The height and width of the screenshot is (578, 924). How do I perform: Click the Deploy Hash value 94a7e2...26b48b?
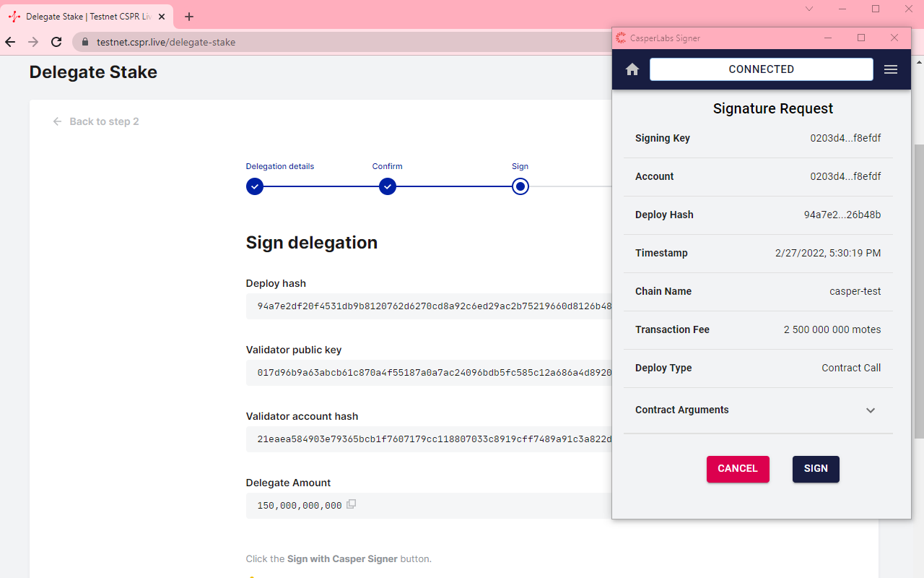842,215
